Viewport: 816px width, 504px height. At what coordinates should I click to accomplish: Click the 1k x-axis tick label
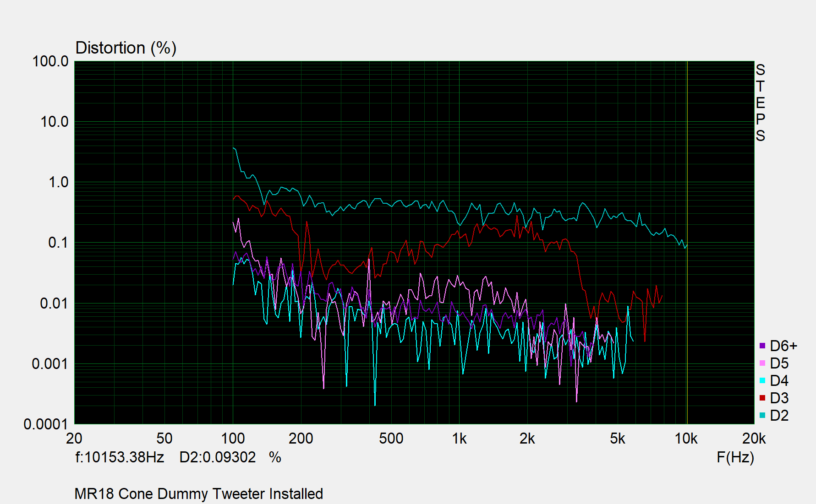click(x=460, y=439)
